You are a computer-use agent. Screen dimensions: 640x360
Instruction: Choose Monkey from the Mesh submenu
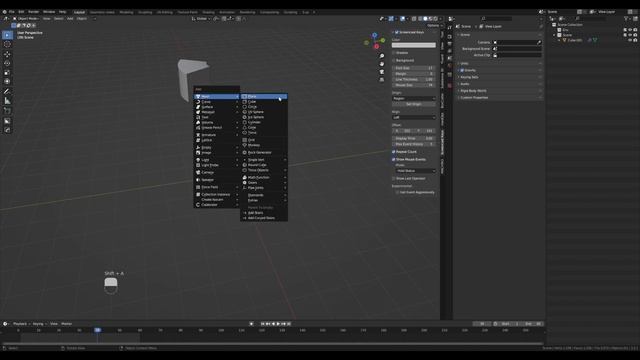click(264, 145)
